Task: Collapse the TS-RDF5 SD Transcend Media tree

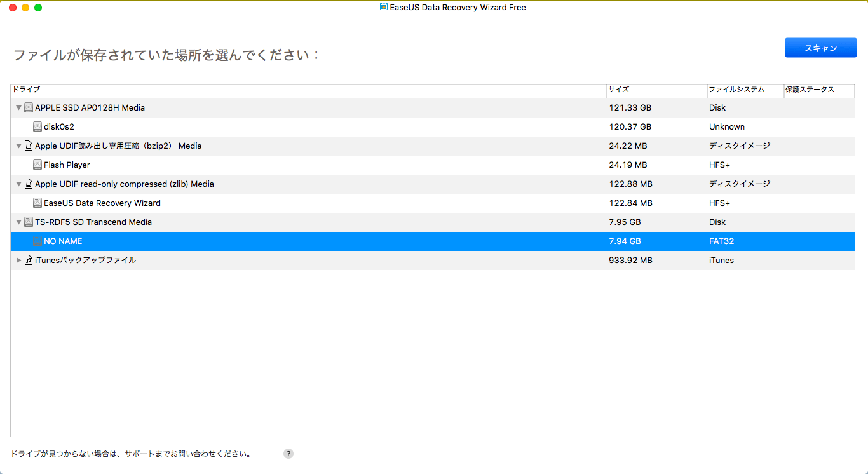Action: tap(18, 222)
